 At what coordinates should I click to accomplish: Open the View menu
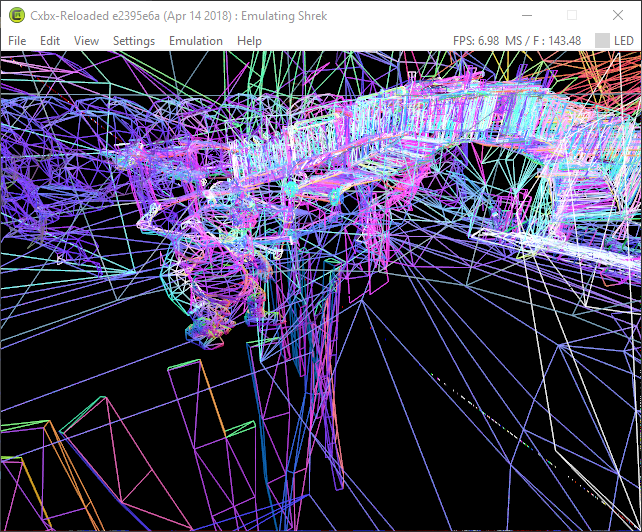pyautogui.click(x=86, y=41)
